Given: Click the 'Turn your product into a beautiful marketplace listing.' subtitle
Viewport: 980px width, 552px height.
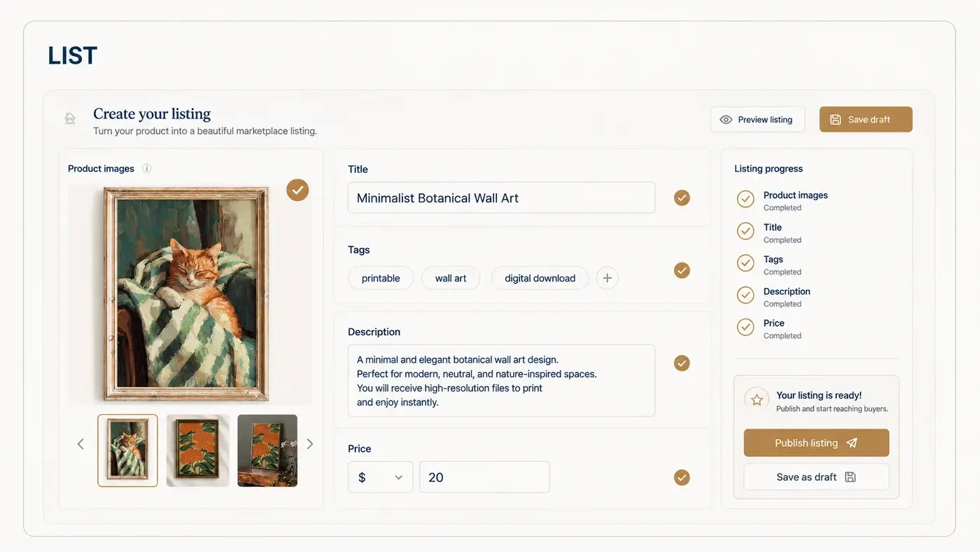Looking at the screenshot, I should pos(205,131).
